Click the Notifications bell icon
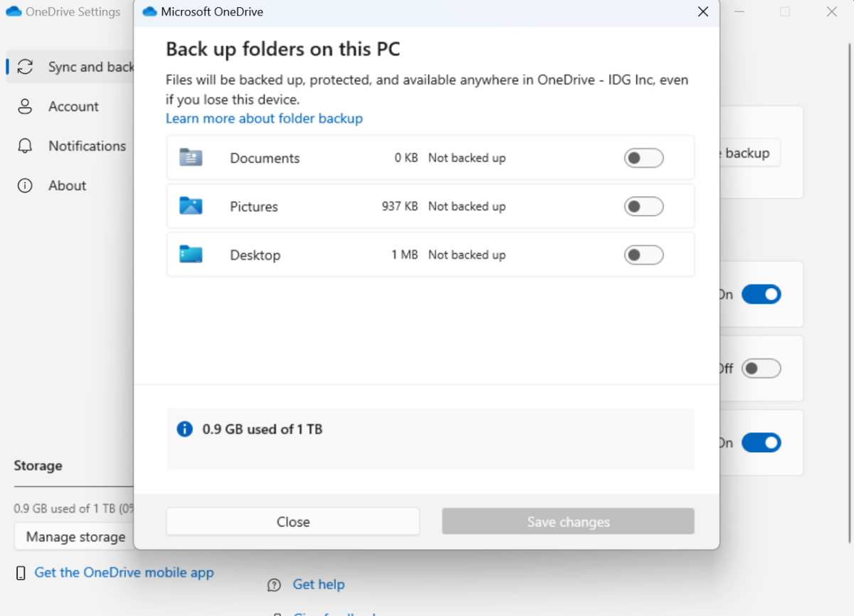This screenshot has height=616, width=854. (26, 146)
